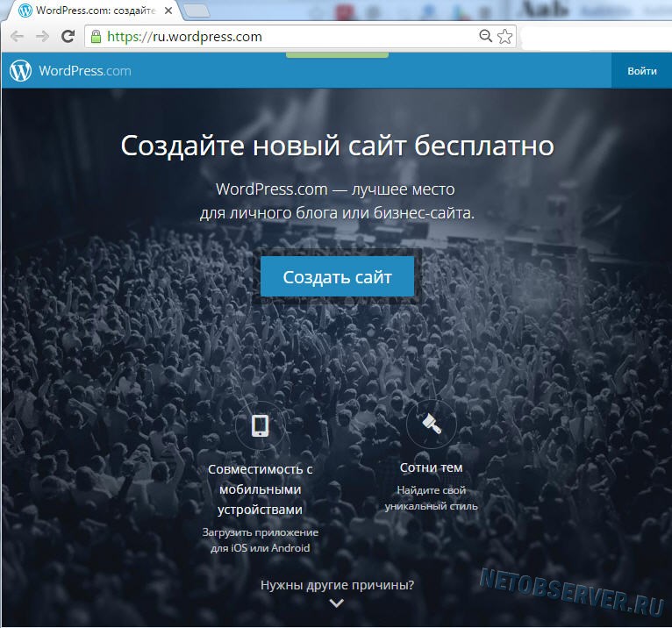Click the WordPress tab favicon
Viewport: 672px width, 628px height.
coord(25,11)
